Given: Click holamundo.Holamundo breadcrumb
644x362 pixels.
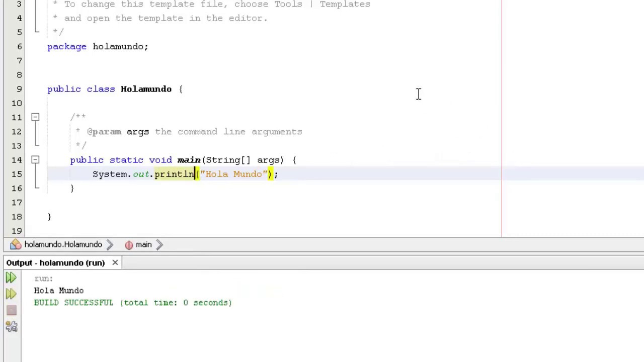Looking at the screenshot, I should [63, 244].
